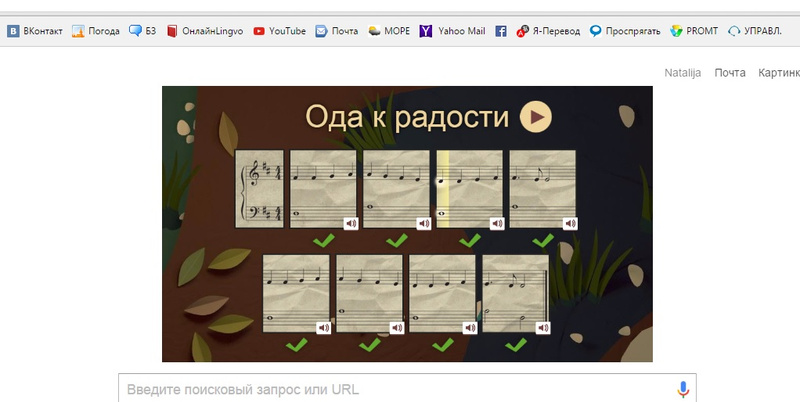Select the first bottom-row measure card
The height and width of the screenshot is (402, 800).
tap(296, 294)
